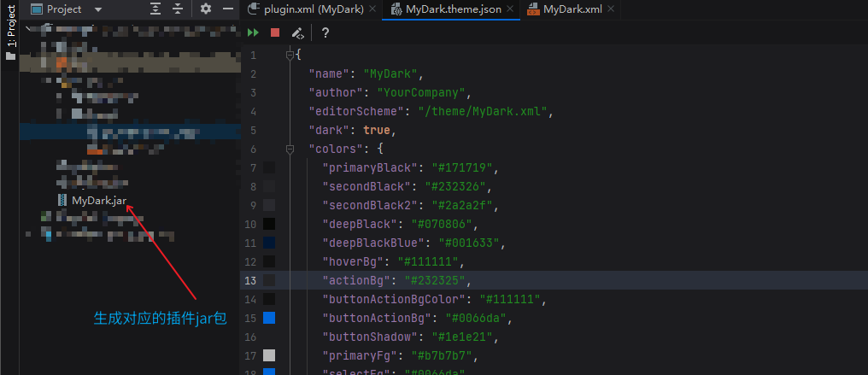Image resolution: width=868 pixels, height=375 pixels.
Task: Click the "#232326" color value
Action: click(455, 186)
